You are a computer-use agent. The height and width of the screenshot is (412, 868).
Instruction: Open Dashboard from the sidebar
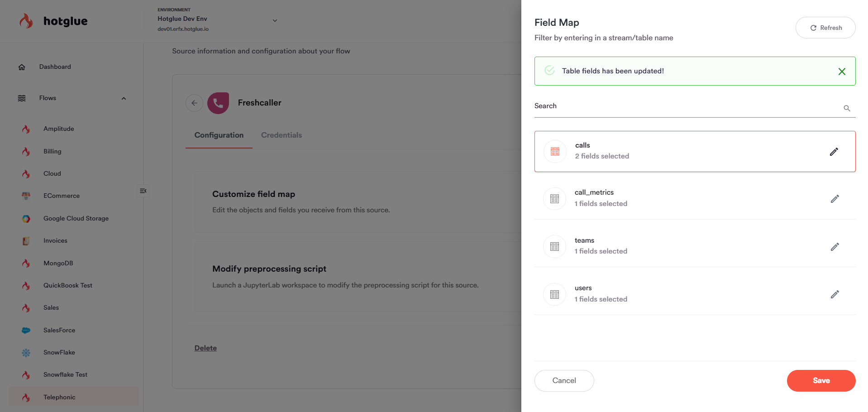click(x=55, y=67)
